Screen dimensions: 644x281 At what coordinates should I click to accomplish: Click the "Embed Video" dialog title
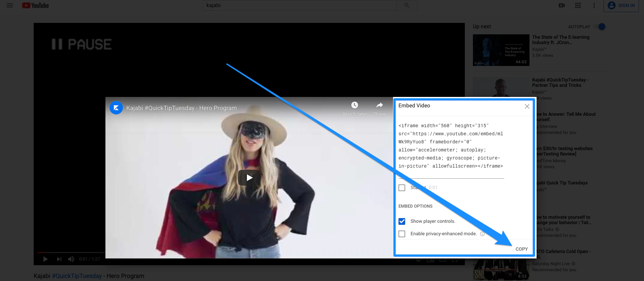(414, 106)
